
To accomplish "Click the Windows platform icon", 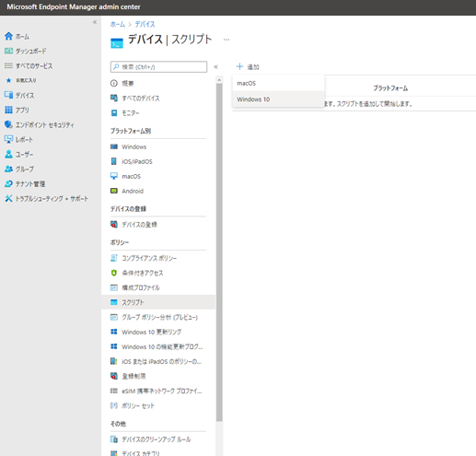I will click(x=114, y=146).
